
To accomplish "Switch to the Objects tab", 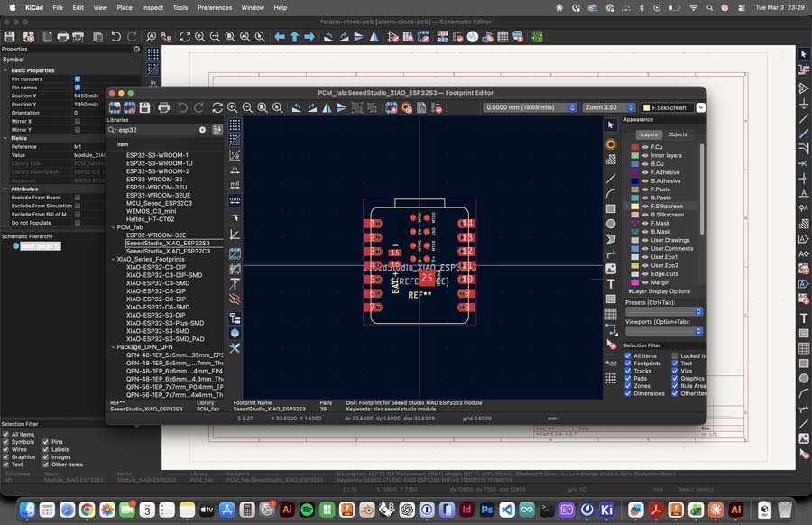I will (x=678, y=134).
